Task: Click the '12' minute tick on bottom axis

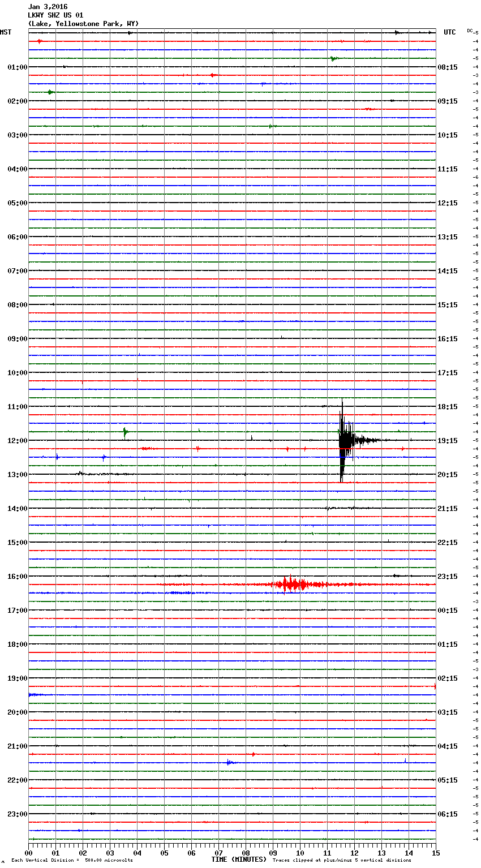Action: pos(354,853)
